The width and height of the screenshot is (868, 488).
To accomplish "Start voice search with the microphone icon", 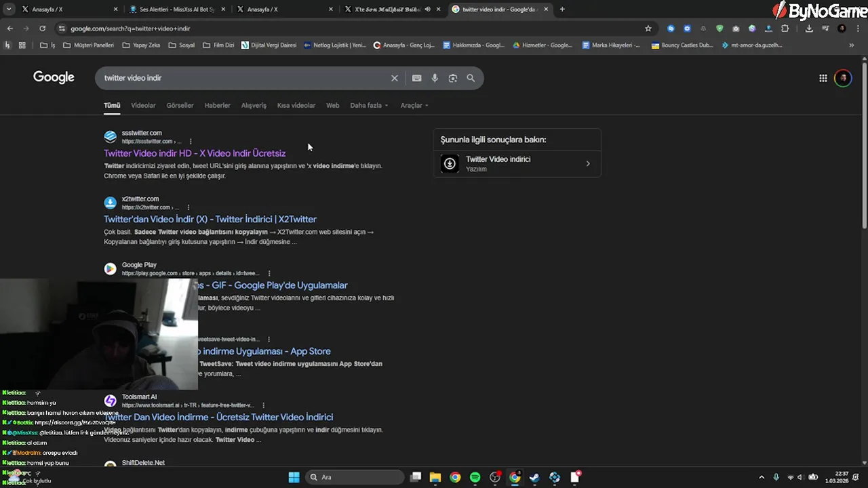I will click(x=435, y=78).
